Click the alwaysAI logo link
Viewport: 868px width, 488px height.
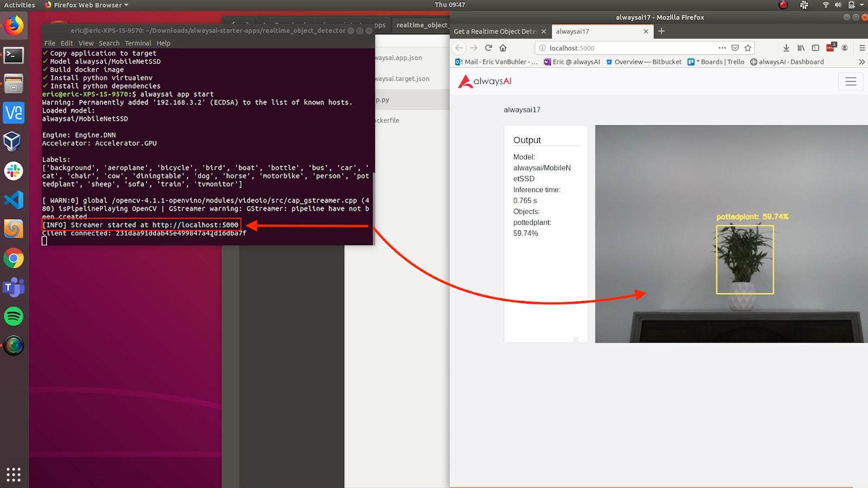pos(484,81)
